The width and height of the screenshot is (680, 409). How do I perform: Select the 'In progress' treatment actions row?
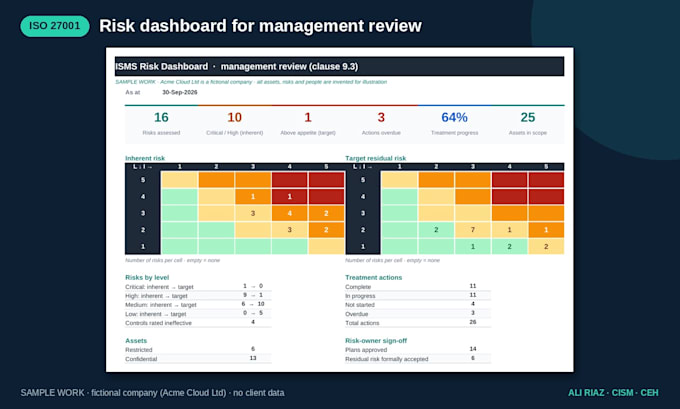[x=418, y=296]
